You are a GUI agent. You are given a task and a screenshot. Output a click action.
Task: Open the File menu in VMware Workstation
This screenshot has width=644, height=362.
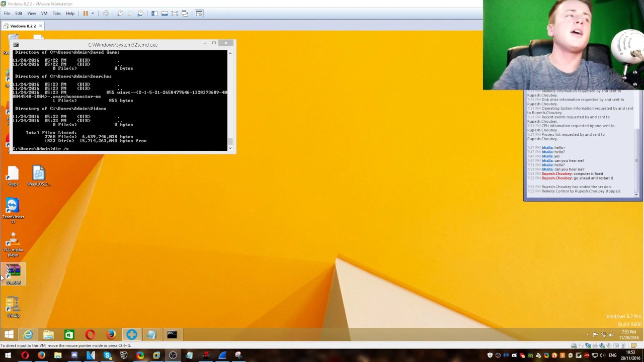(x=7, y=14)
